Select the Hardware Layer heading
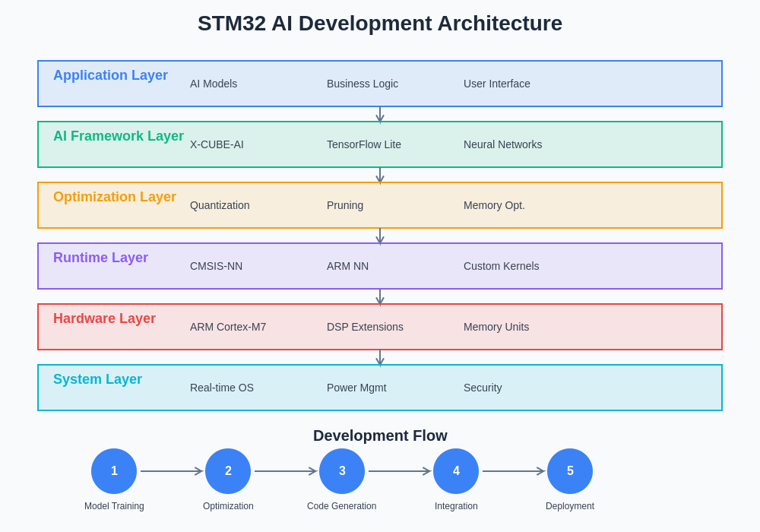760x532 pixels. 104,318
